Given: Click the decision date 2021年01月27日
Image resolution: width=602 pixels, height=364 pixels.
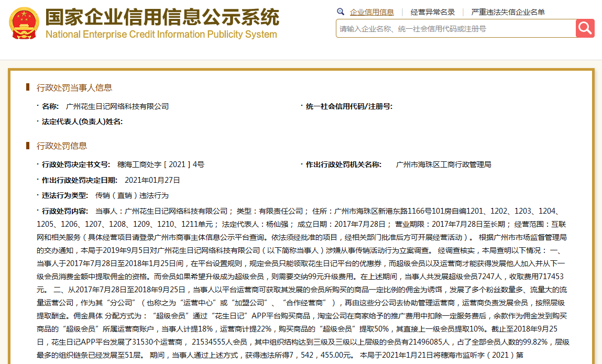Looking at the screenshot, I should 152,180.
